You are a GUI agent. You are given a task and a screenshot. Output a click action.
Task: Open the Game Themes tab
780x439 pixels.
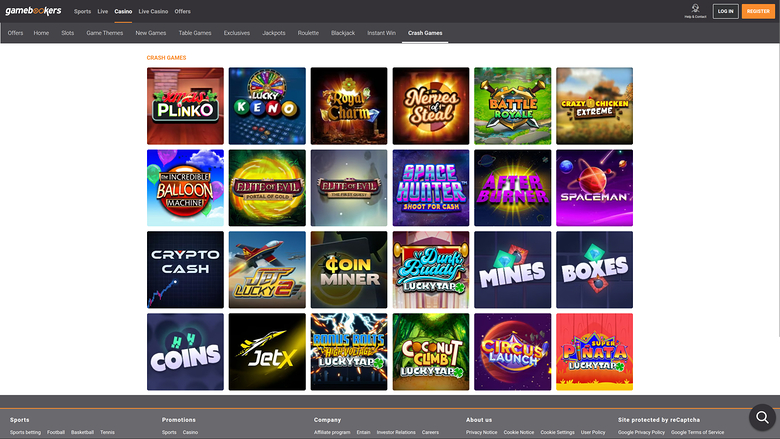[104, 33]
